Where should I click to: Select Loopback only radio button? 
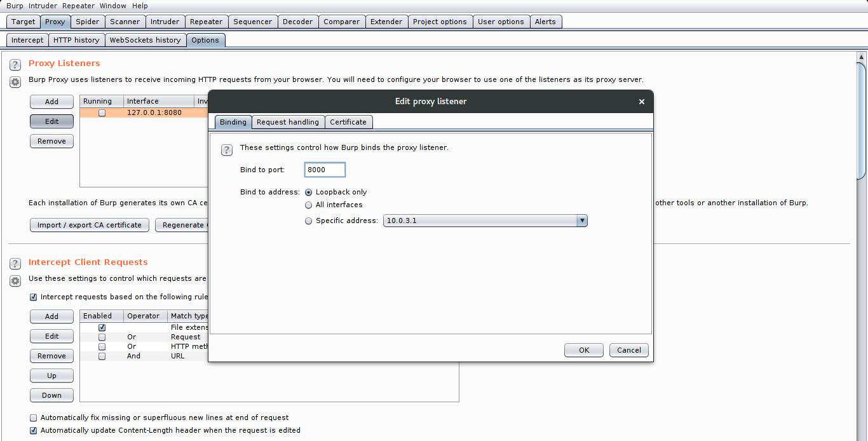pos(309,192)
